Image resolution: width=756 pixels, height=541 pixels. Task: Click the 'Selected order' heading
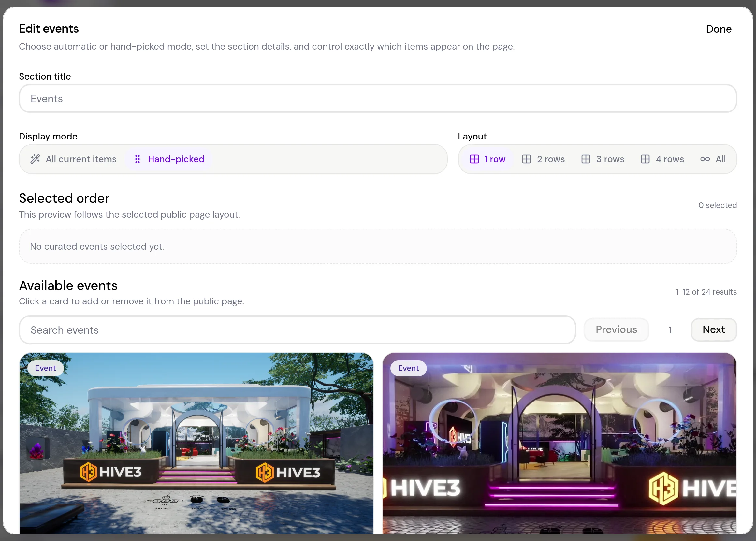pyautogui.click(x=64, y=198)
